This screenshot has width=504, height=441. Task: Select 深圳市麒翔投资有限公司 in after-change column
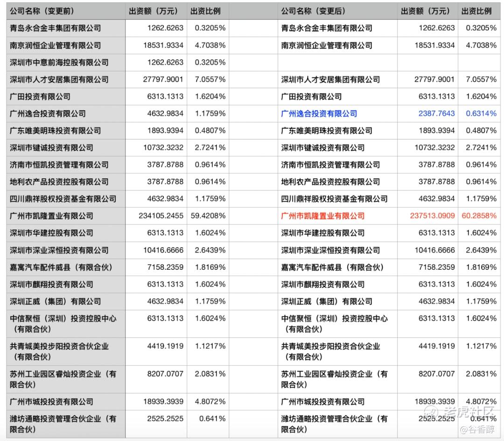coord(323,284)
